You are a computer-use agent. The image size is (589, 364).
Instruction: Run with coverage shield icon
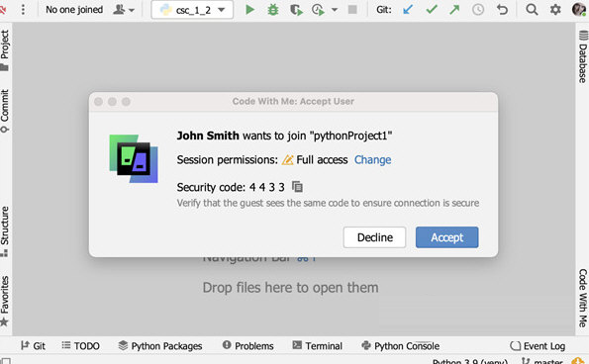point(296,9)
